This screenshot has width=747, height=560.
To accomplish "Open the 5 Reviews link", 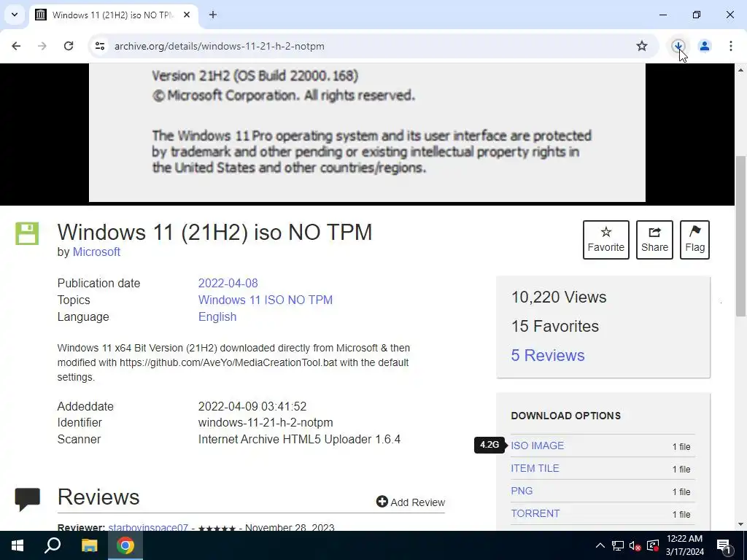I will [x=548, y=355].
